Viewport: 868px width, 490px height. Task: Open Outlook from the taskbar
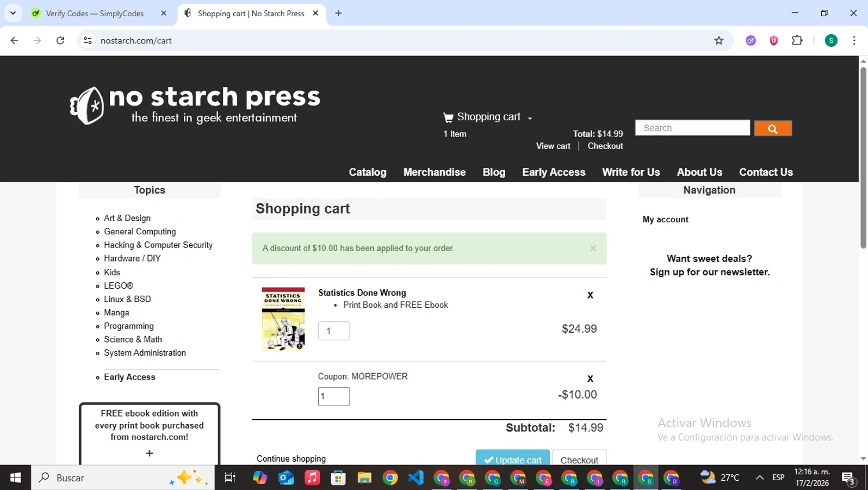pos(286,478)
